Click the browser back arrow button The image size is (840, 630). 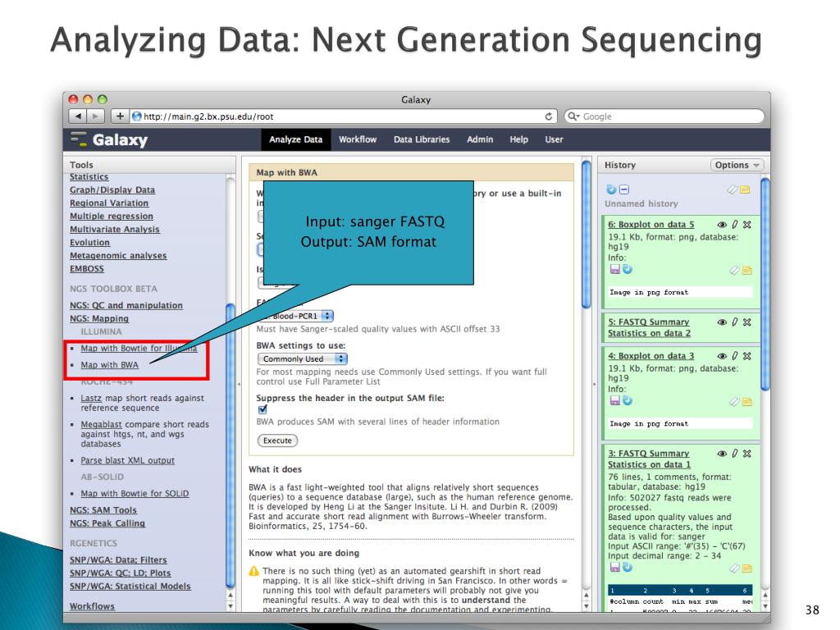[x=78, y=116]
